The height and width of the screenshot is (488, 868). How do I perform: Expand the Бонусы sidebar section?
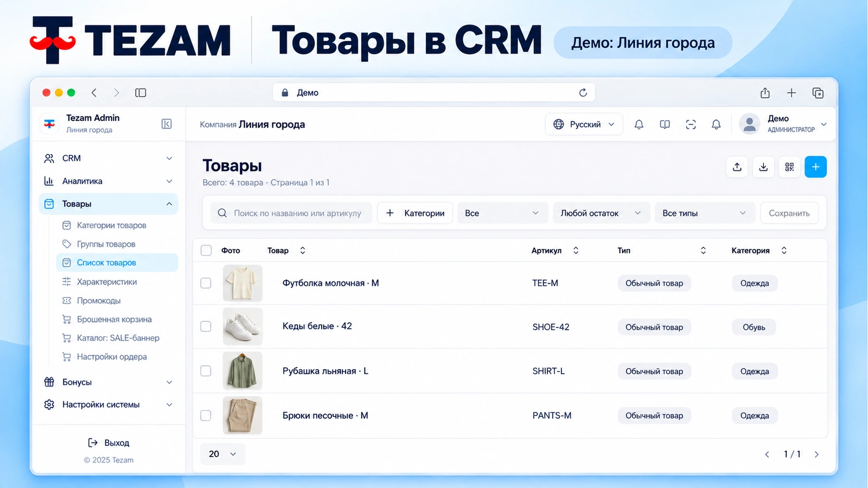[x=108, y=382]
